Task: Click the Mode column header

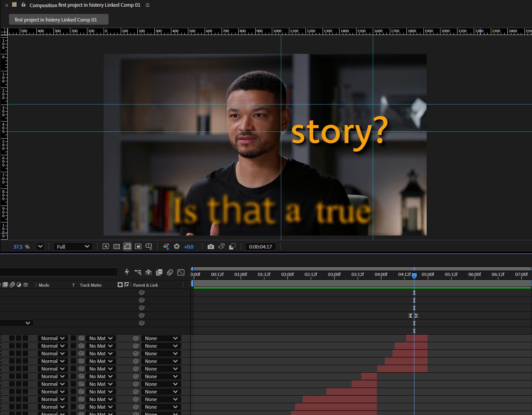Action: [44, 285]
